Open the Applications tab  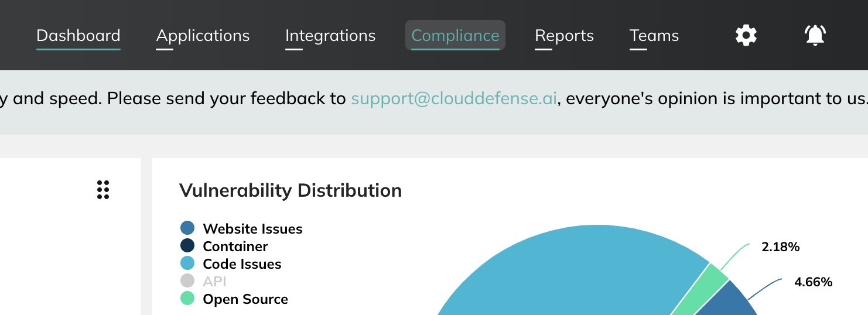tap(203, 36)
